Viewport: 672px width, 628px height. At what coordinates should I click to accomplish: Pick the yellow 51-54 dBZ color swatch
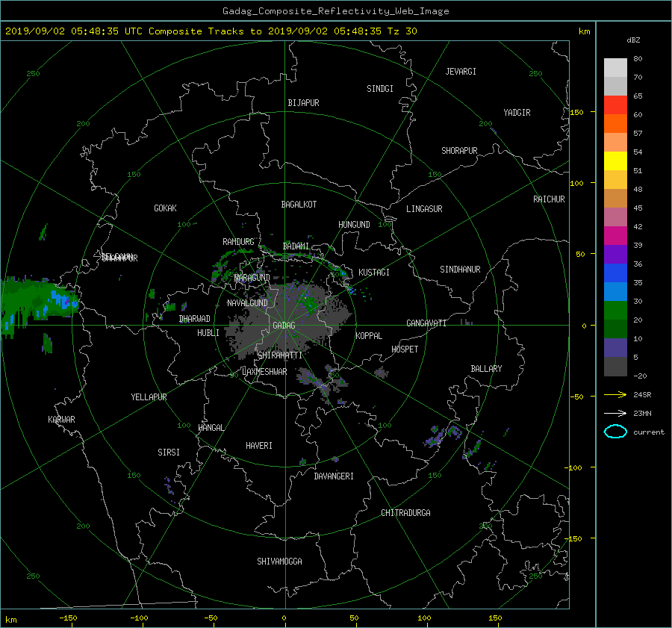coord(615,161)
